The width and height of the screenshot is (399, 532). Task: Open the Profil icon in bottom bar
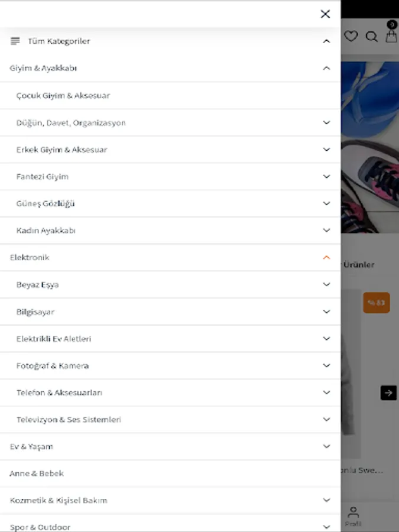pos(353,516)
